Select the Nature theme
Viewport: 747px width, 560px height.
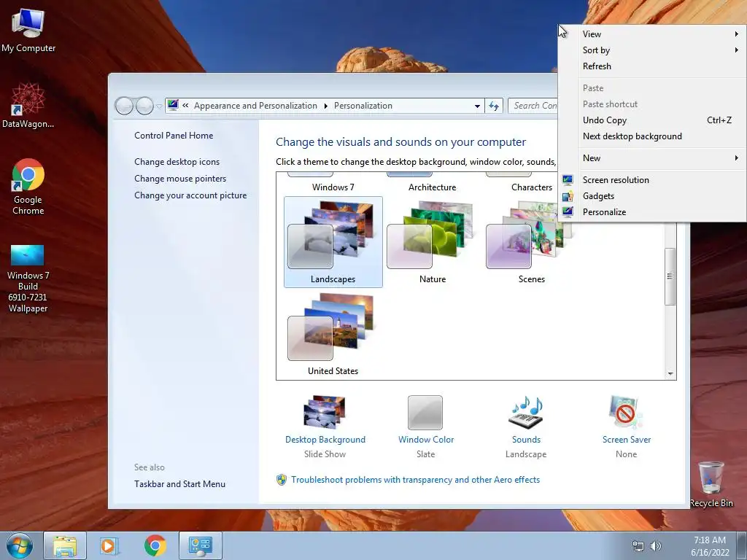click(x=432, y=242)
